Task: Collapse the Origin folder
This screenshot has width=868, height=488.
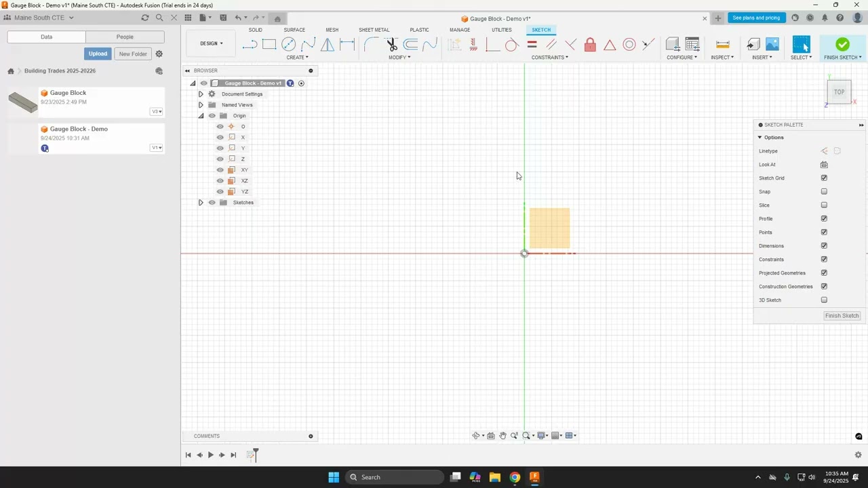Action: (x=201, y=116)
